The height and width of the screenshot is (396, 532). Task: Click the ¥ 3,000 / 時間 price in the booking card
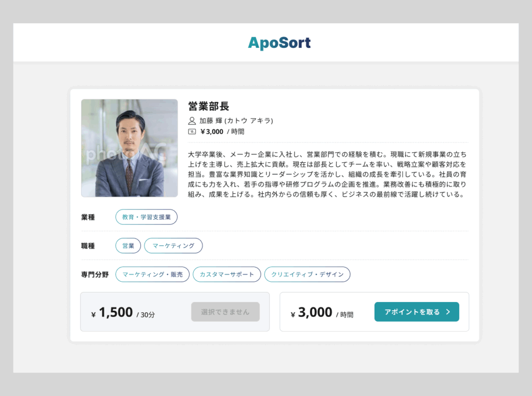(322, 312)
